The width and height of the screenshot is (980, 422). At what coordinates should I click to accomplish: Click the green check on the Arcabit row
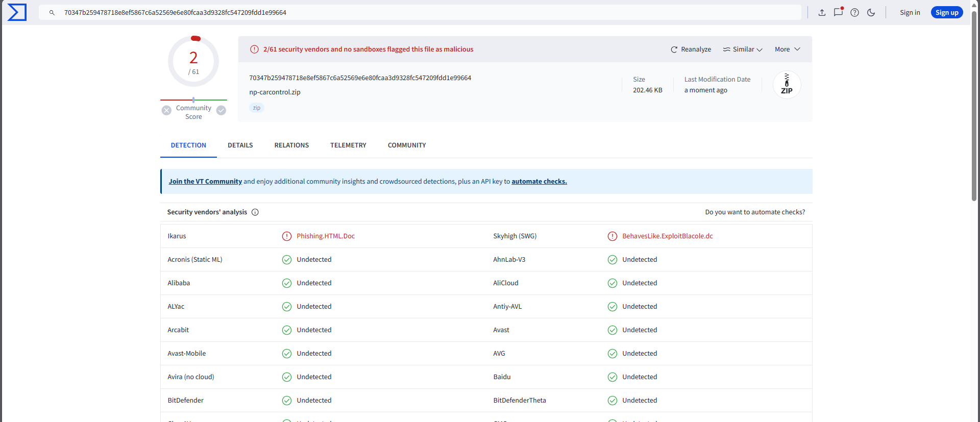(287, 330)
